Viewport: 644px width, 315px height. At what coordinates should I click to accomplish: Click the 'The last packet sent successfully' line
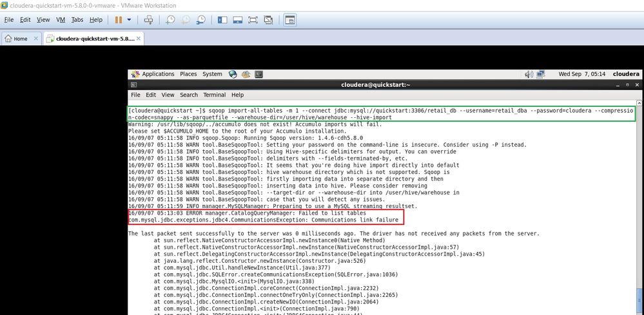(x=333, y=233)
